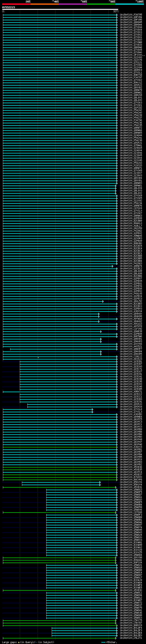This screenshot has width=146, height=644.
Task: Select the last hit UniRef100_C5L2T1
Action: coord(131,638)
